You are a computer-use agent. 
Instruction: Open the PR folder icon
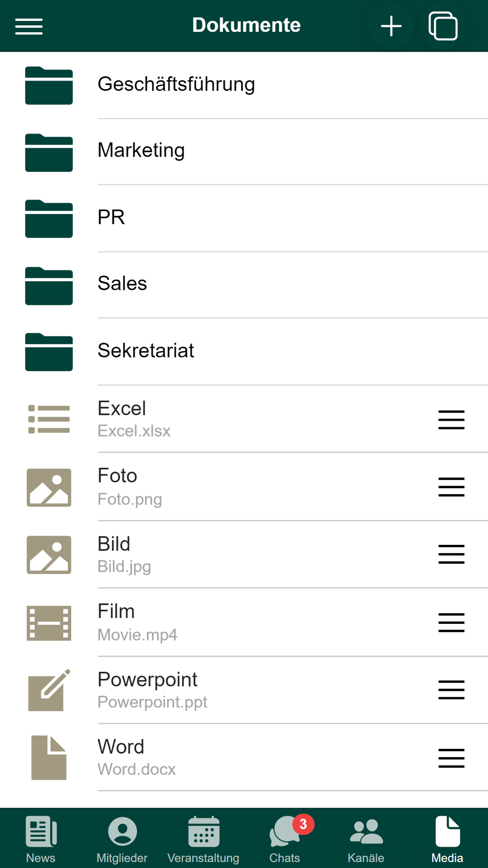[x=49, y=219]
